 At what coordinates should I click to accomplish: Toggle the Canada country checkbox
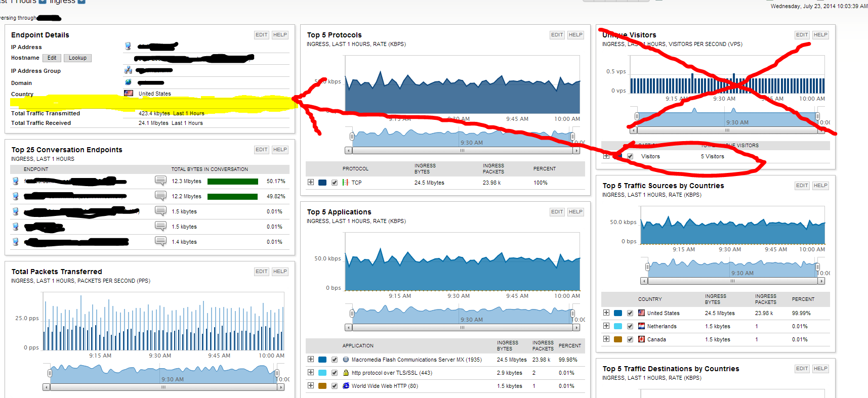(630, 339)
